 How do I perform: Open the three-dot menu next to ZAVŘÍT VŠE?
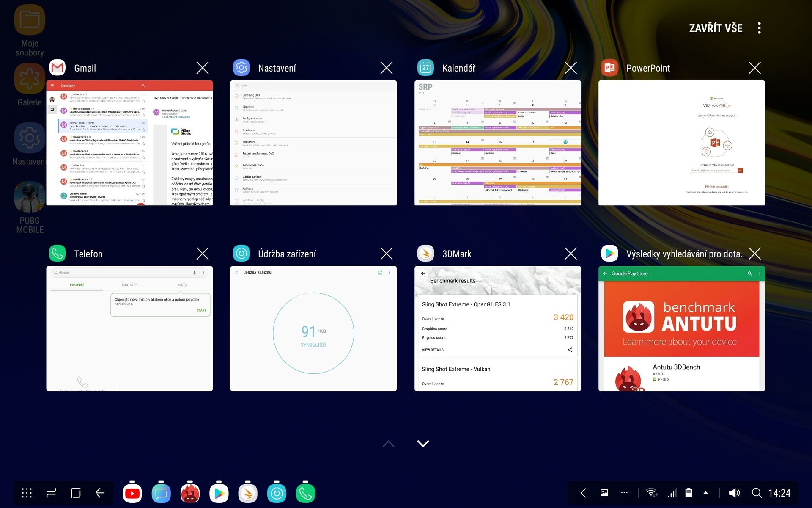click(x=759, y=28)
